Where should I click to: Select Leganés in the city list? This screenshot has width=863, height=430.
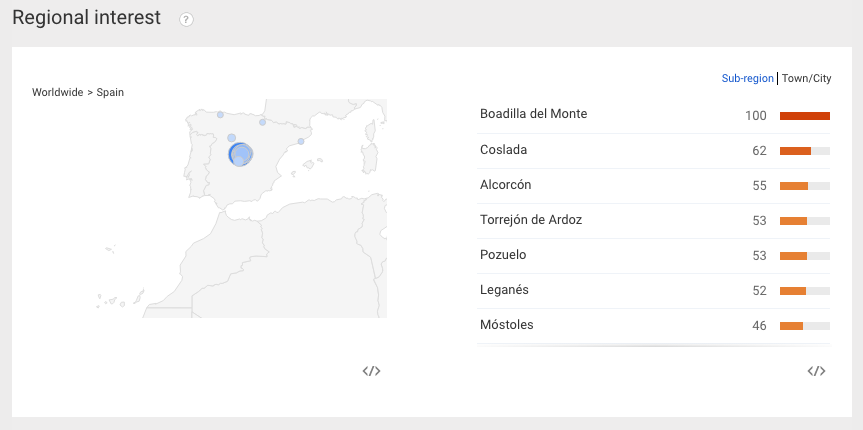pyautogui.click(x=654, y=291)
